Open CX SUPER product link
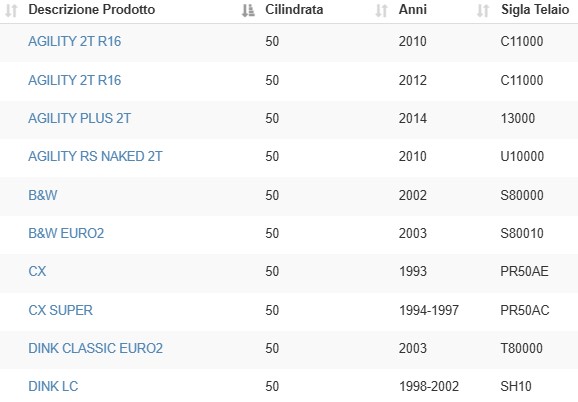The image size is (578, 402). click(x=60, y=310)
